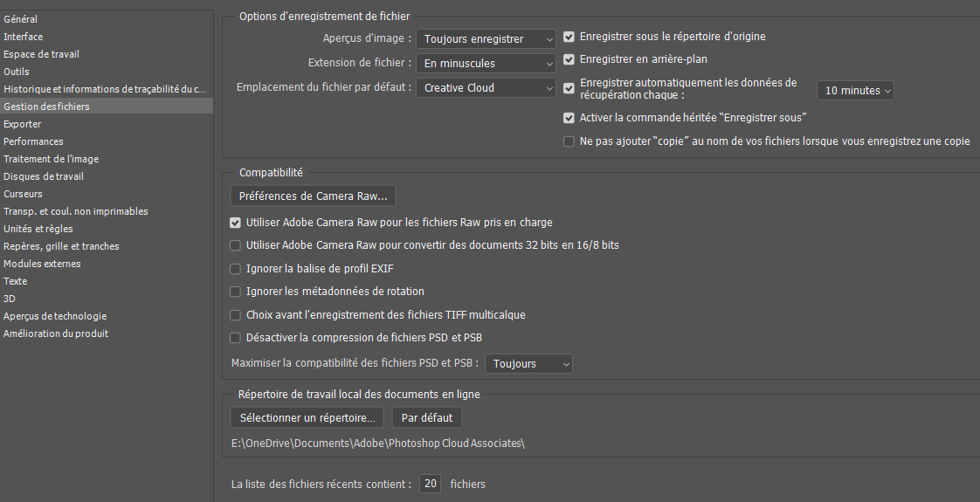Viewport: 980px width, 502px height.
Task: Toggle the Enregistrer en arrière-plan checkbox
Action: (x=569, y=59)
